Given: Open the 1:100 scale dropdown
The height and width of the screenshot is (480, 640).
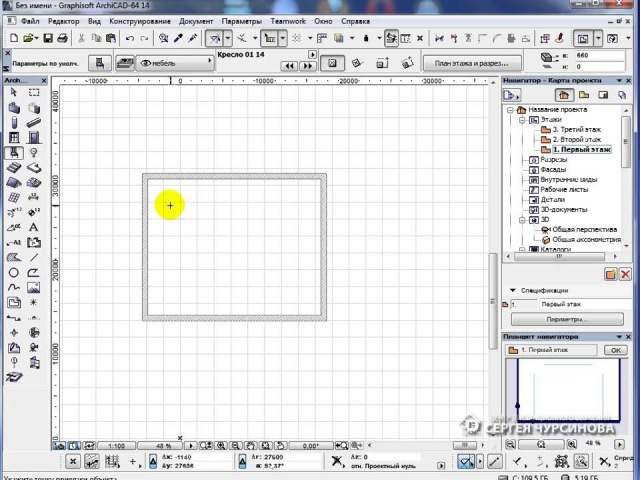Looking at the screenshot, I should [x=116, y=446].
